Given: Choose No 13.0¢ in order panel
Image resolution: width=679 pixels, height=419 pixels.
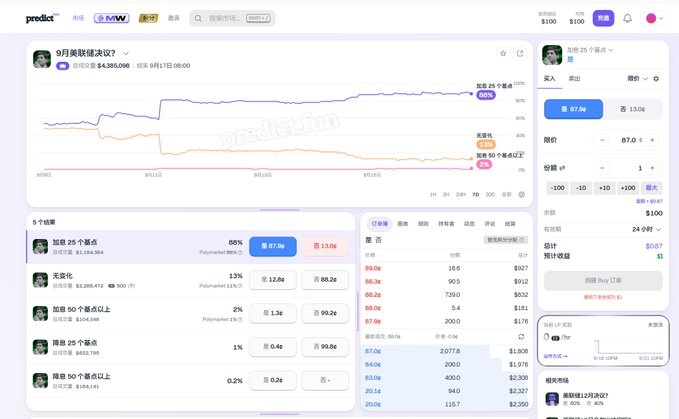Looking at the screenshot, I should pyautogui.click(x=633, y=109).
